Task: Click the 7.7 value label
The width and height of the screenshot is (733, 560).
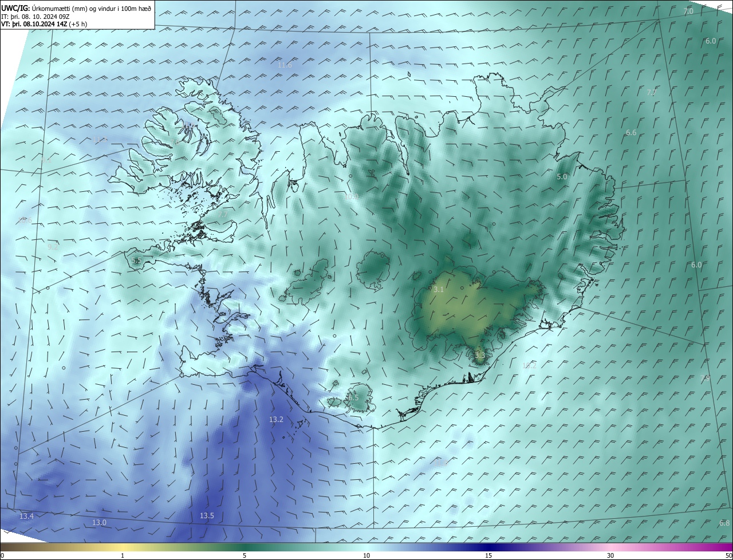Action: pyautogui.click(x=223, y=214)
